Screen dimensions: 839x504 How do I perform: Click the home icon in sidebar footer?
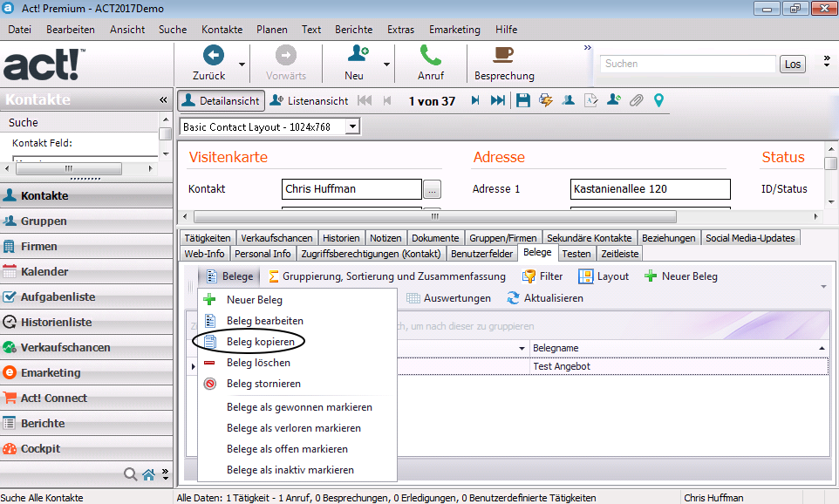point(149,474)
